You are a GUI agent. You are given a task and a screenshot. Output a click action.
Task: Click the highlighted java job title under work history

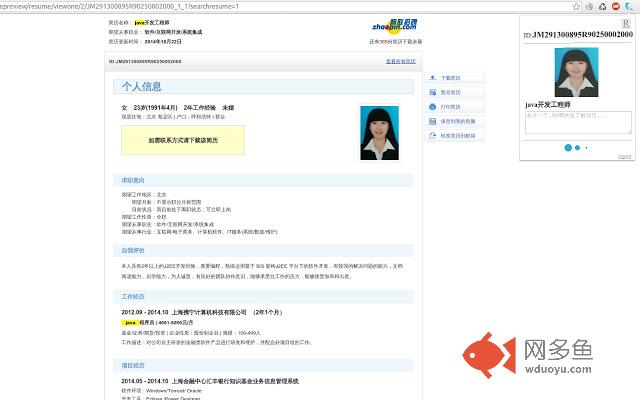point(130,322)
